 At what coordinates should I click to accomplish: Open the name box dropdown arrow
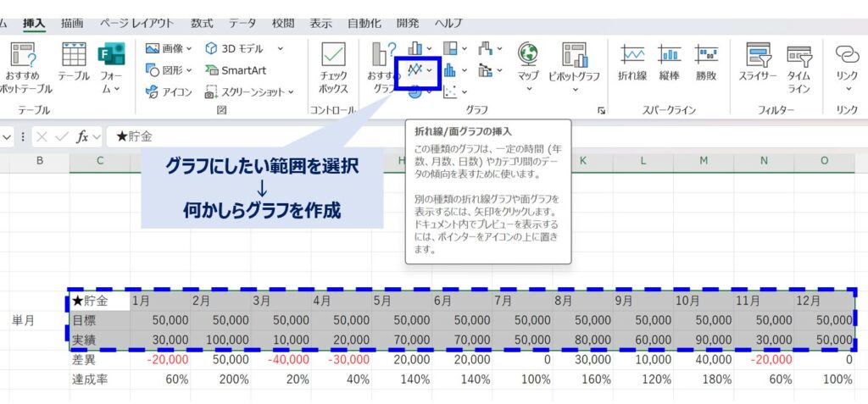click(7, 136)
